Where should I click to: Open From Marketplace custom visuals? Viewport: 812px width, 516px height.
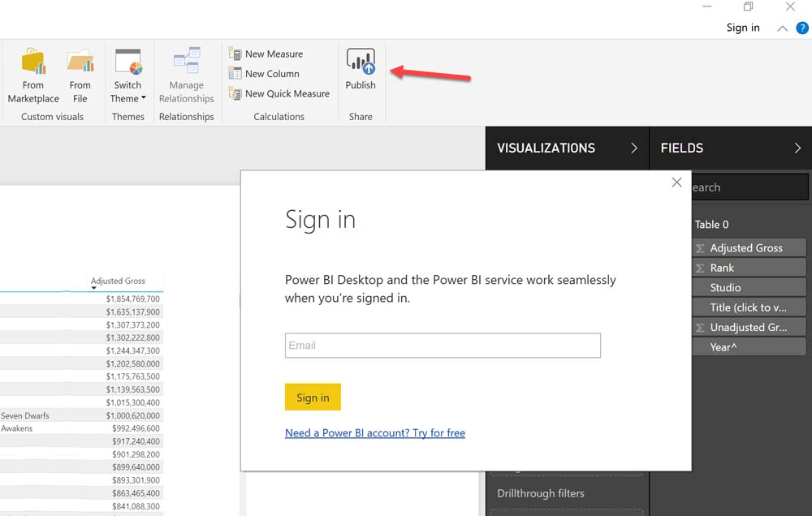coord(33,75)
